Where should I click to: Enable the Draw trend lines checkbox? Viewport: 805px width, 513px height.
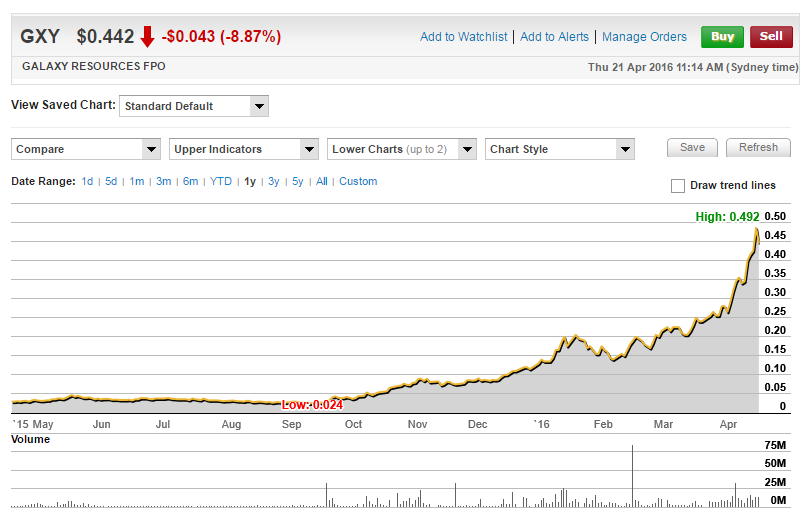click(678, 186)
